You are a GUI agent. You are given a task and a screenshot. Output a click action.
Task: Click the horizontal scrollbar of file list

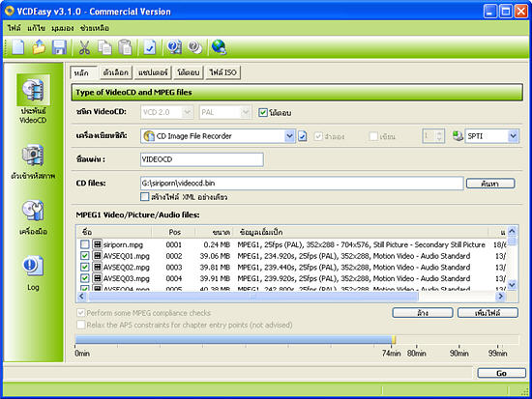(291, 297)
